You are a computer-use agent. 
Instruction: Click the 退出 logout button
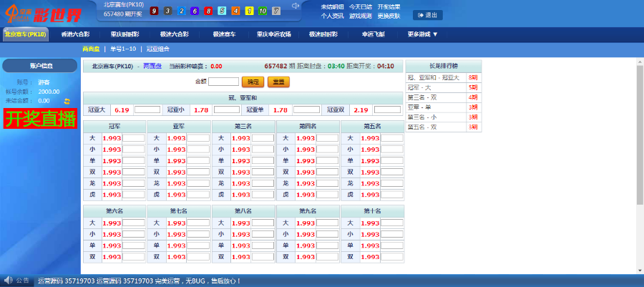click(x=428, y=15)
